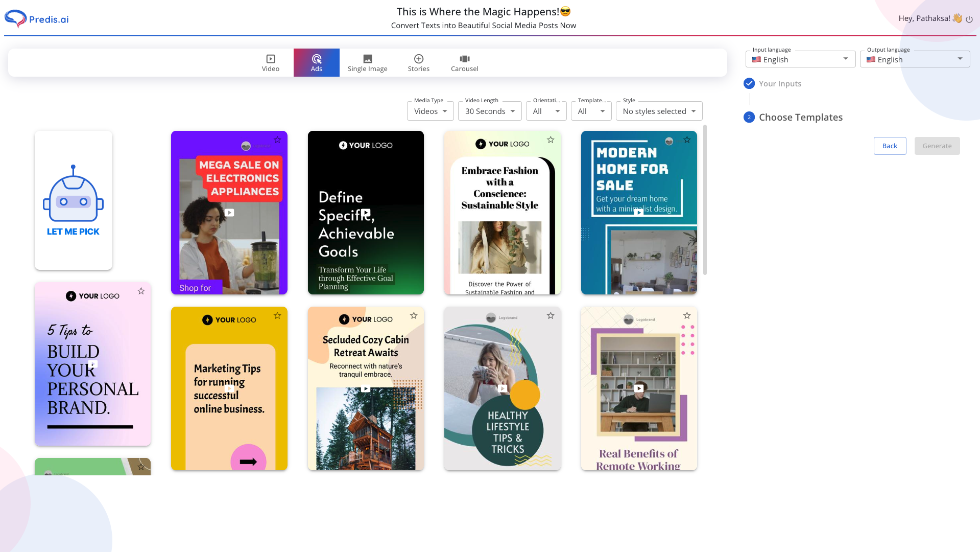Expand the Style filter dropdown
980x552 pixels.
[x=658, y=111]
